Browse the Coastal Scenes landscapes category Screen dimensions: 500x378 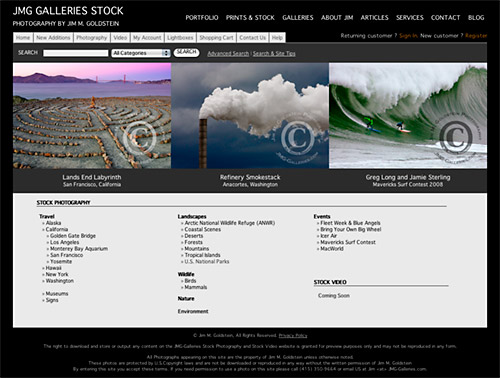[x=203, y=229]
